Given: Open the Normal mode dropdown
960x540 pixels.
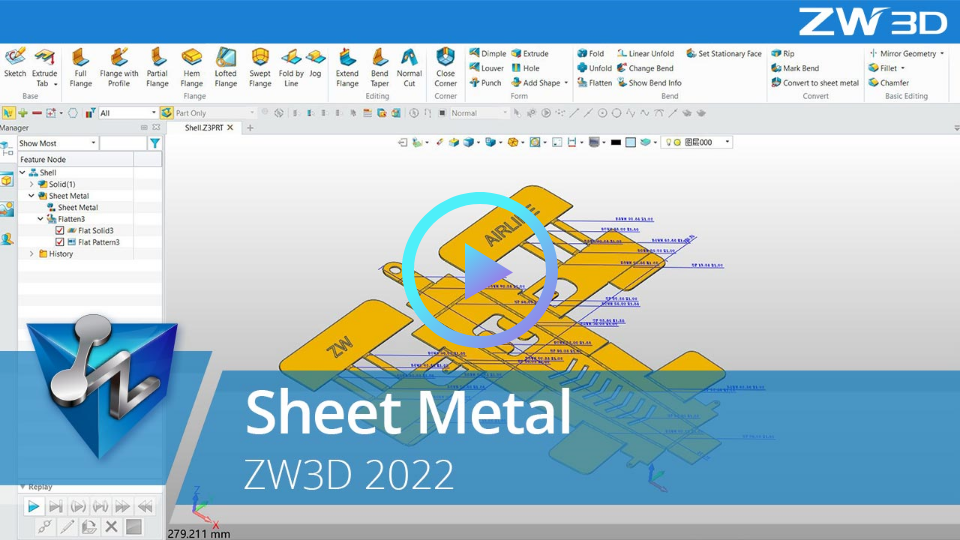Looking at the screenshot, I should point(479,113).
